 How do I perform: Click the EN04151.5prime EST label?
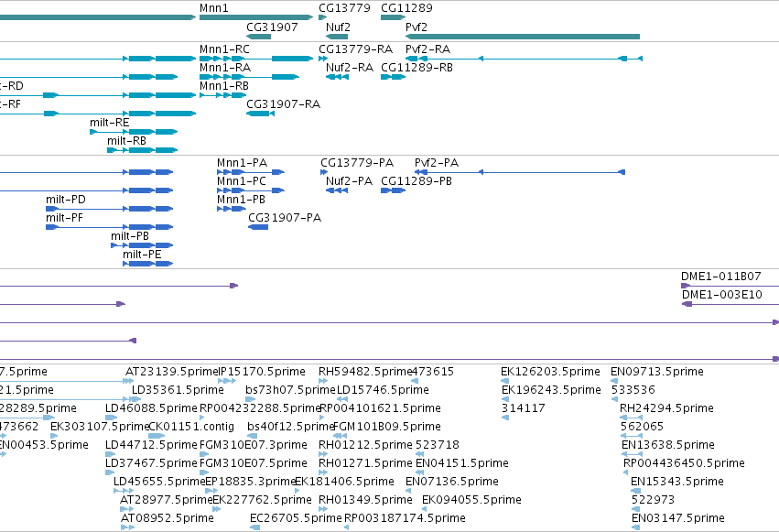[462, 463]
